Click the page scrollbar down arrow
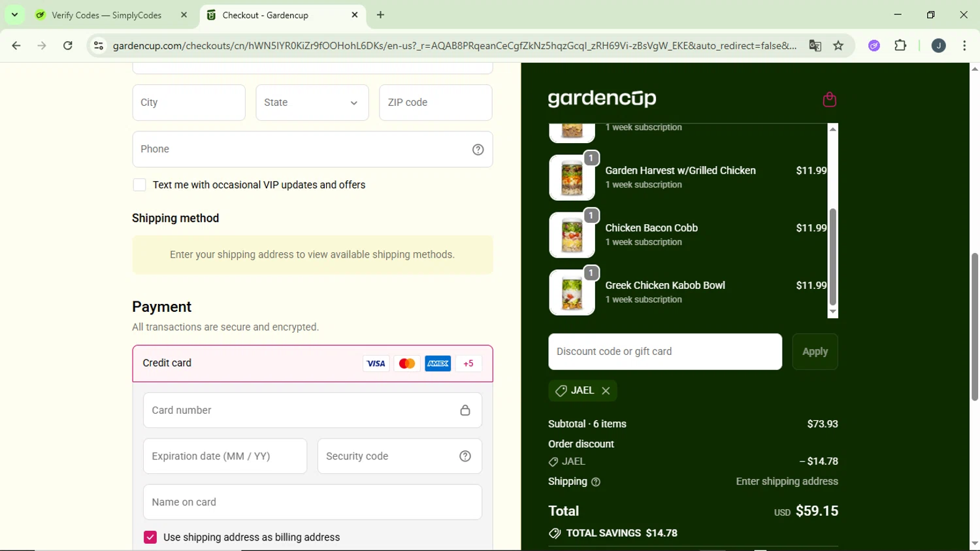 pos(974,544)
